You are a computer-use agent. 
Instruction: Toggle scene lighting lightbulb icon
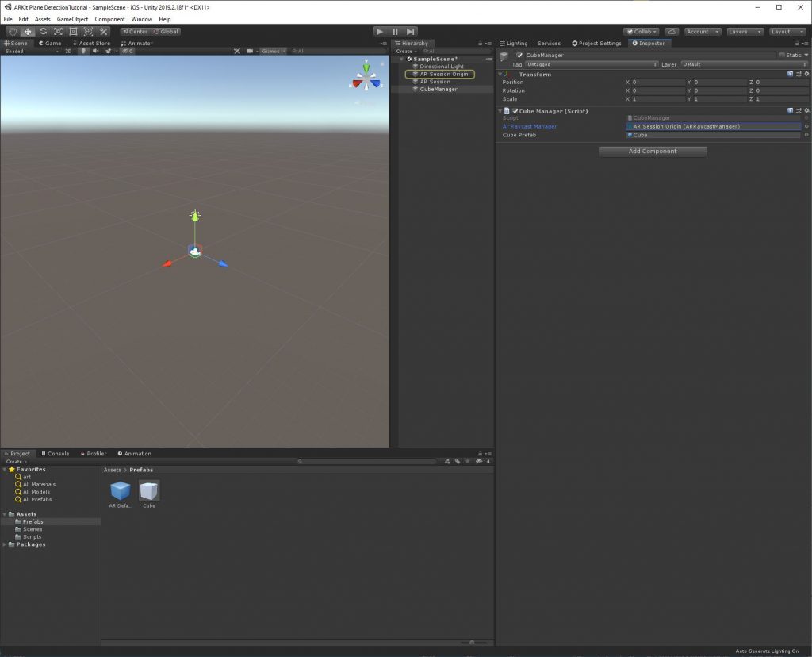click(x=83, y=52)
